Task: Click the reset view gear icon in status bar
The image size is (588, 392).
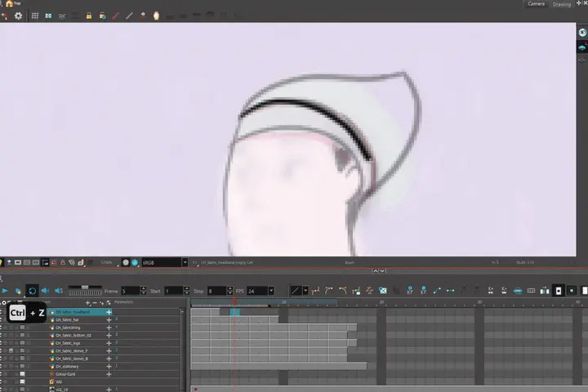Action: (126, 263)
